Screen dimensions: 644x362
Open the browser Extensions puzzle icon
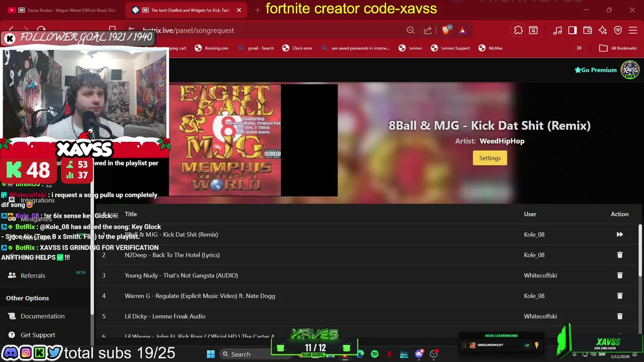(518, 30)
